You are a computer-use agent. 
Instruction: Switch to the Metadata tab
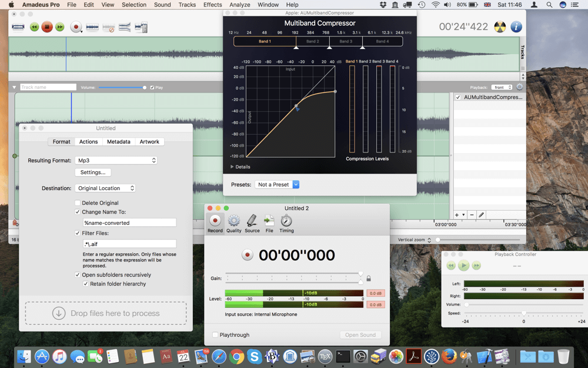click(x=119, y=141)
